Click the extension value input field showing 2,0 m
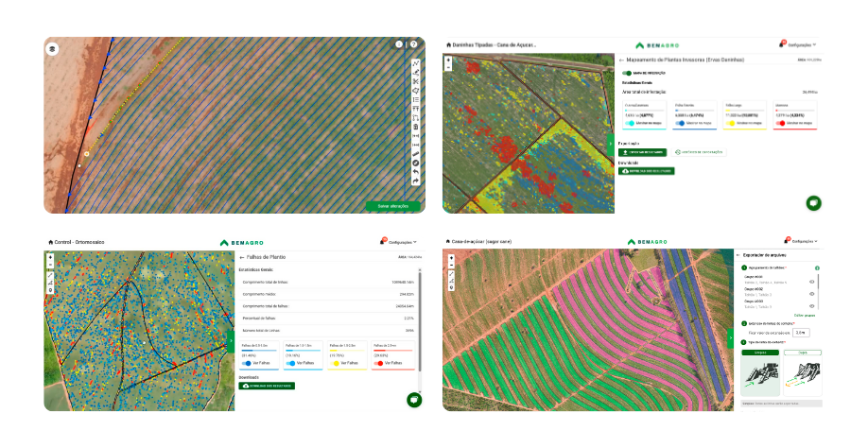The image size is (868, 448). [x=801, y=333]
